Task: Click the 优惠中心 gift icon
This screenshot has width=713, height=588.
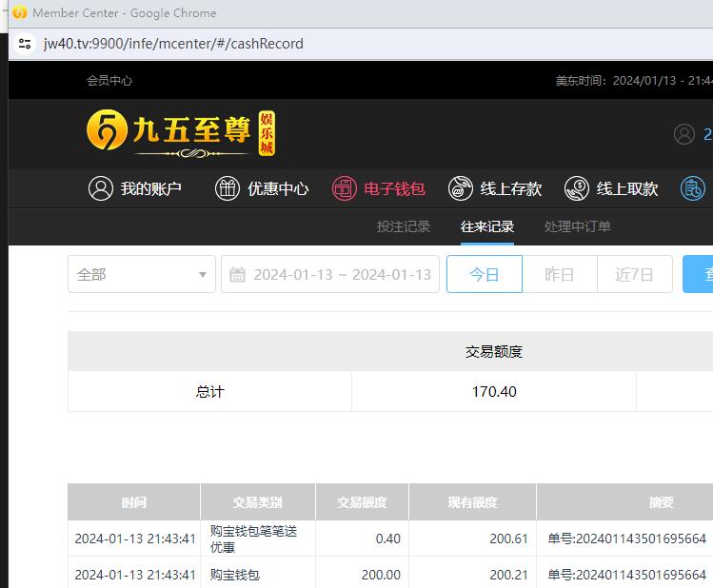Action: tap(227, 188)
